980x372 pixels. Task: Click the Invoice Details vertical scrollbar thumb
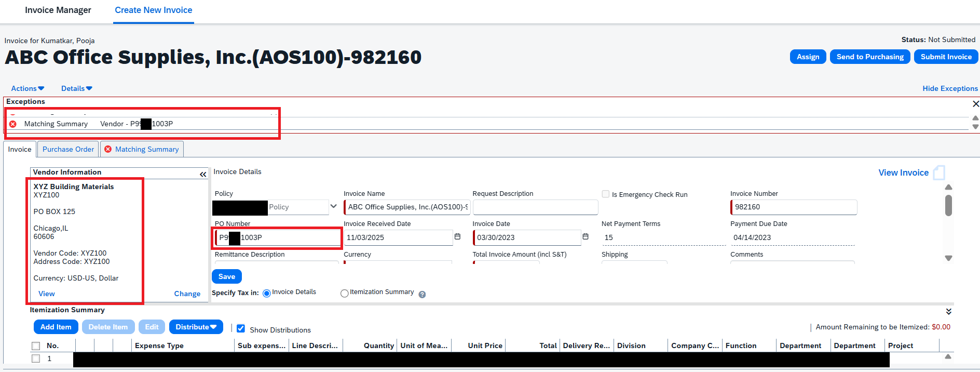948,205
